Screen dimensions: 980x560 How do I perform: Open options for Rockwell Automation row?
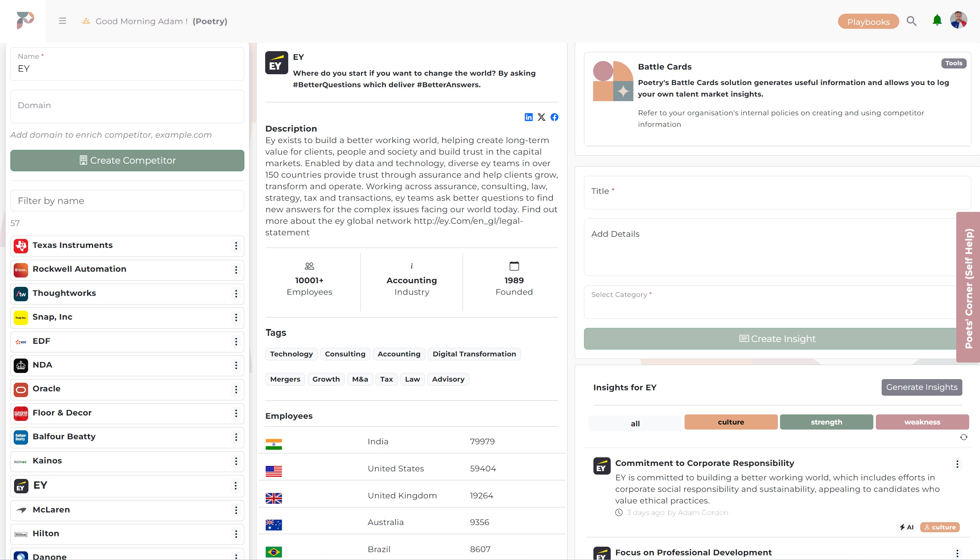[x=236, y=270]
